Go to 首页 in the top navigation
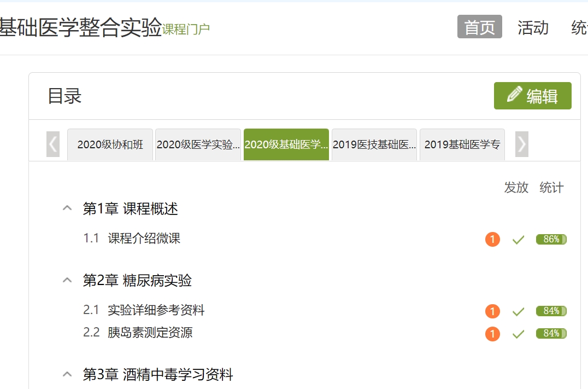588x389 pixels. (x=479, y=27)
